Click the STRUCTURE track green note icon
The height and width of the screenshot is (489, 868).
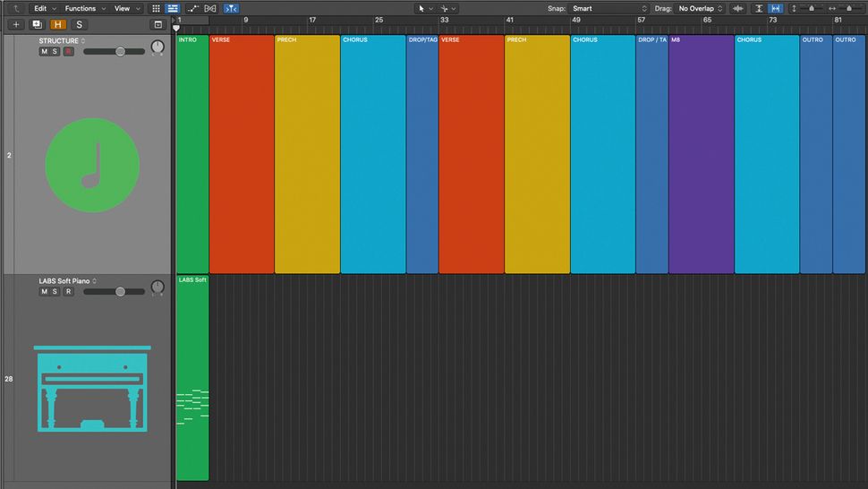pyautogui.click(x=92, y=165)
